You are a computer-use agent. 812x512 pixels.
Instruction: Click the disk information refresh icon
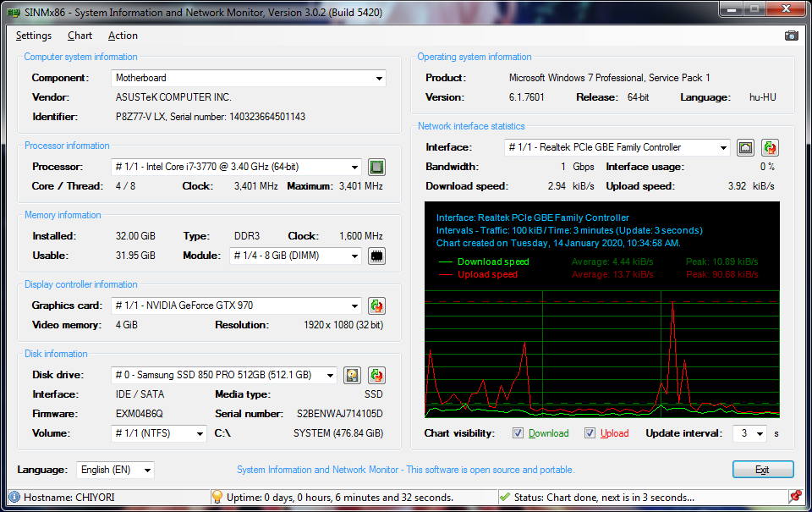(x=376, y=375)
